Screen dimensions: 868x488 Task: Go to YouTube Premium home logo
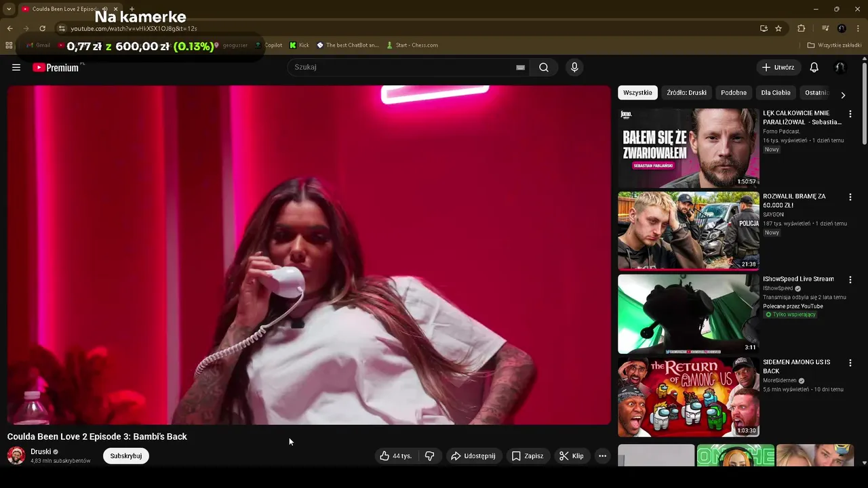tap(57, 67)
